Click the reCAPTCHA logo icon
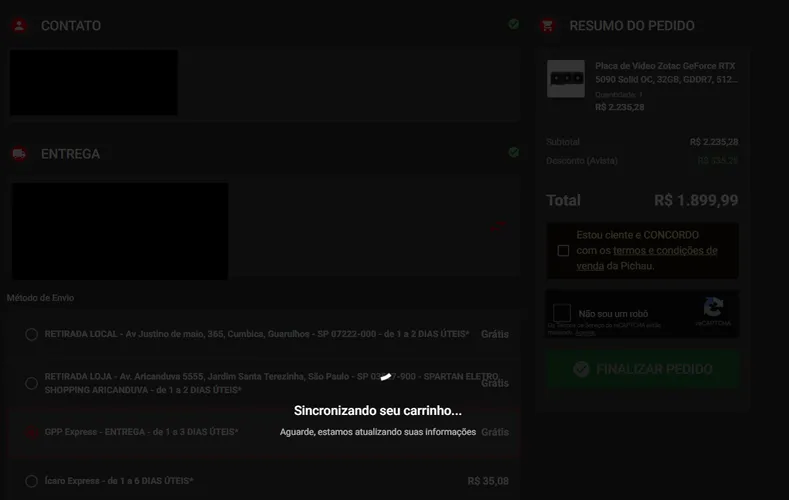Viewport: 789px width, 500px height. coord(713,307)
